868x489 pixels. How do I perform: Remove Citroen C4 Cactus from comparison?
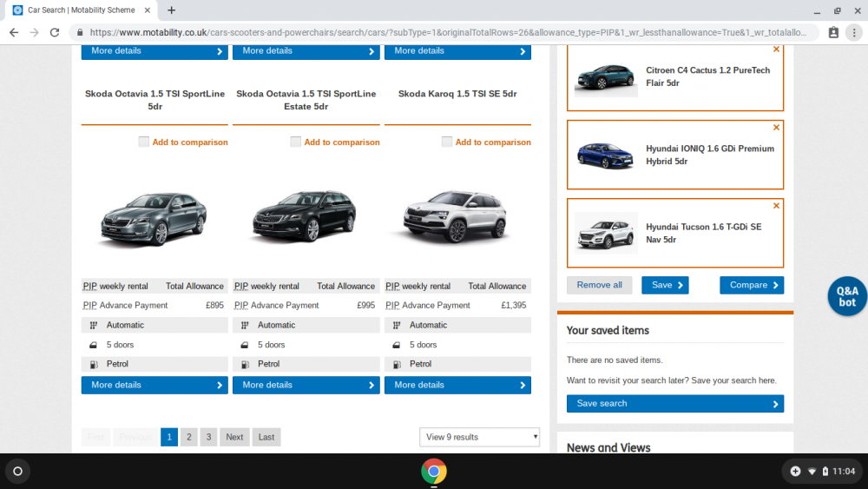click(x=776, y=50)
